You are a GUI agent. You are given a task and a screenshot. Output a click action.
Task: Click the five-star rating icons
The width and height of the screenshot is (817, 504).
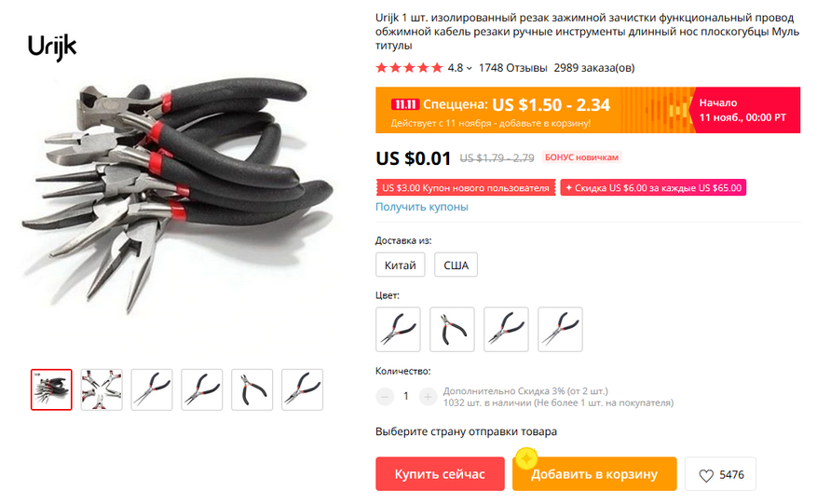pyautogui.click(x=409, y=68)
